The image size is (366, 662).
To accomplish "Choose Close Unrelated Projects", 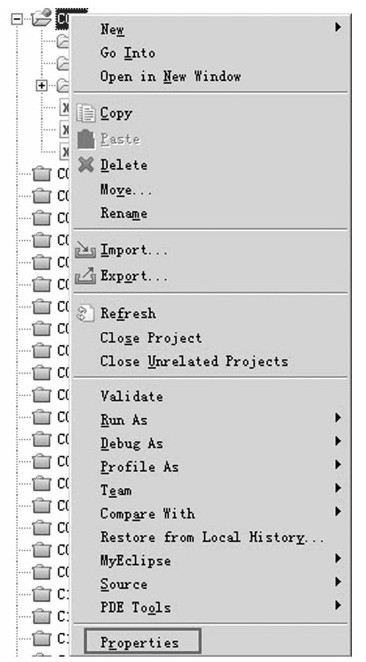I will click(194, 361).
